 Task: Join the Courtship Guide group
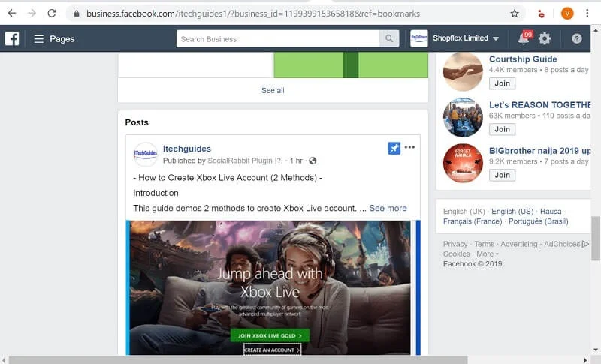(x=502, y=83)
